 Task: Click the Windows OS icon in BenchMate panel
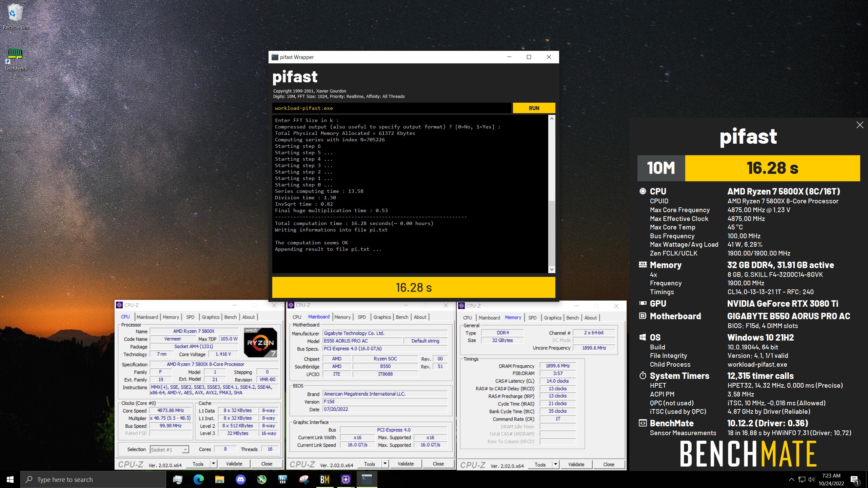[643, 337]
